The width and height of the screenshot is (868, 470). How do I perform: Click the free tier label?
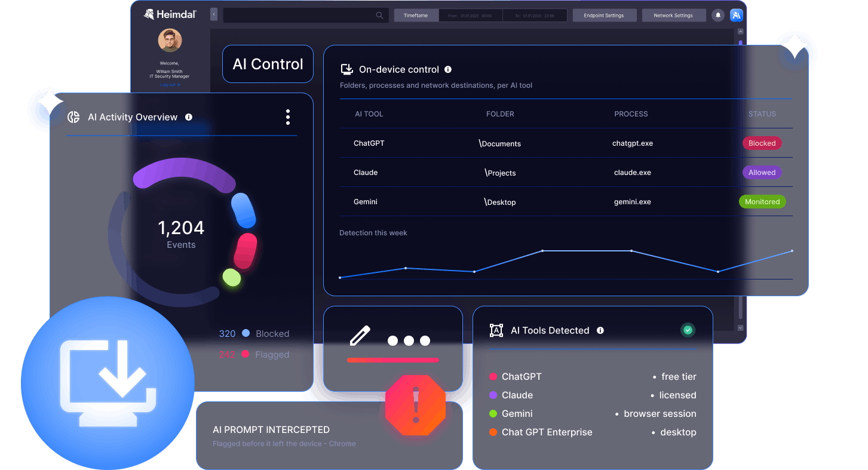679,377
